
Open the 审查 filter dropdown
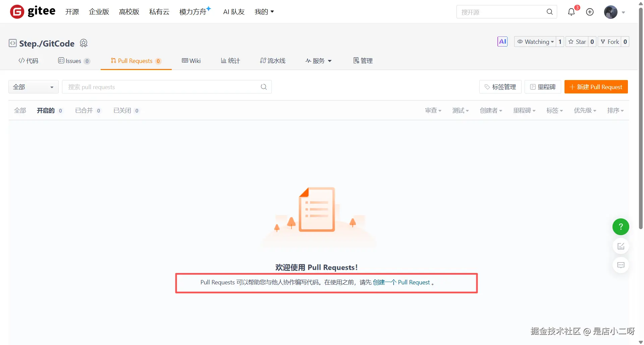[x=433, y=111]
